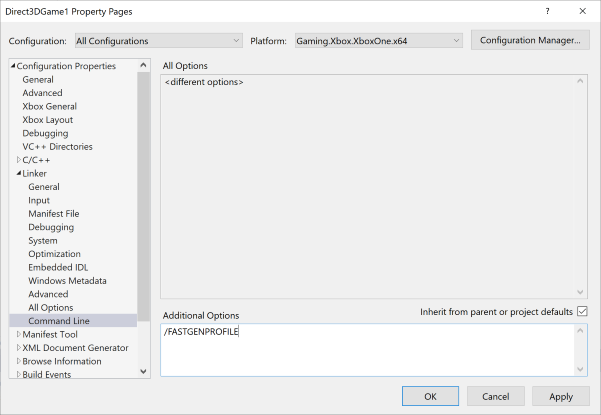Select the All Options tree item

[x=51, y=308]
